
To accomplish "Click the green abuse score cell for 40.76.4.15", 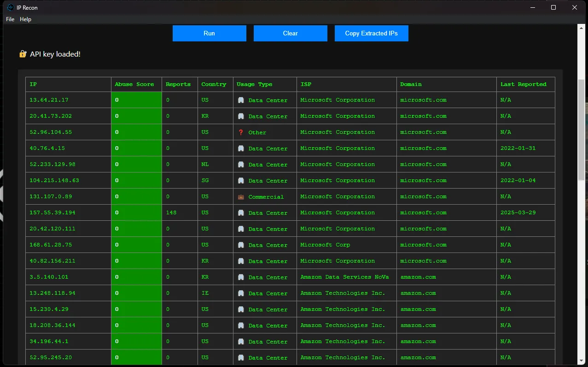I will click(x=136, y=148).
